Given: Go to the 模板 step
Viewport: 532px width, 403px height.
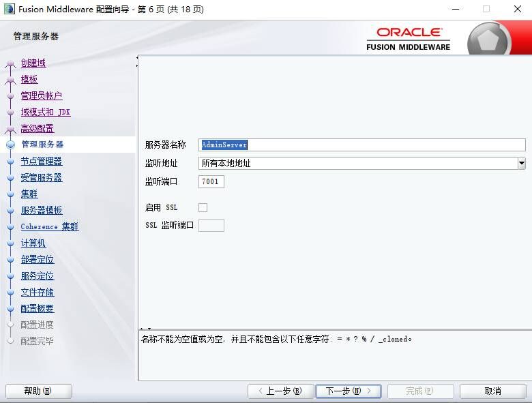Looking at the screenshot, I should coord(29,79).
